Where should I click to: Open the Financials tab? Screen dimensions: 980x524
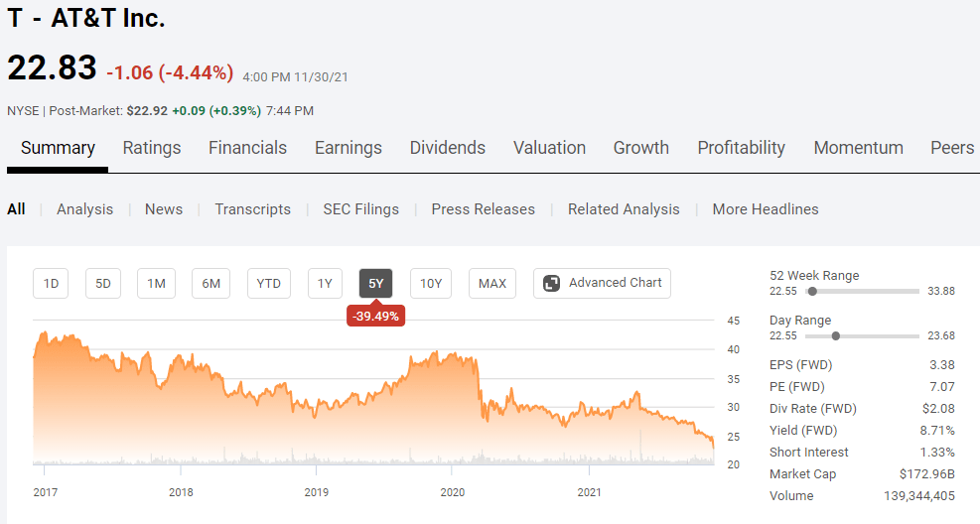[x=247, y=148]
